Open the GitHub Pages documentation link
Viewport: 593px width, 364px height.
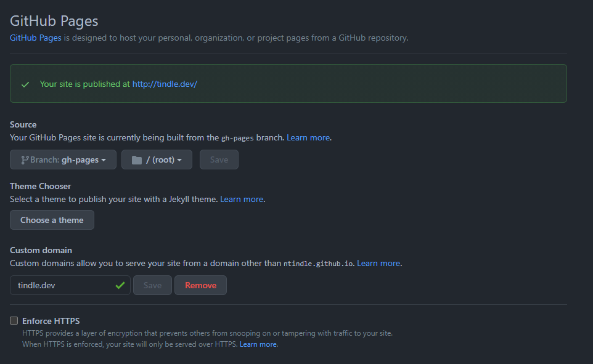[36, 38]
